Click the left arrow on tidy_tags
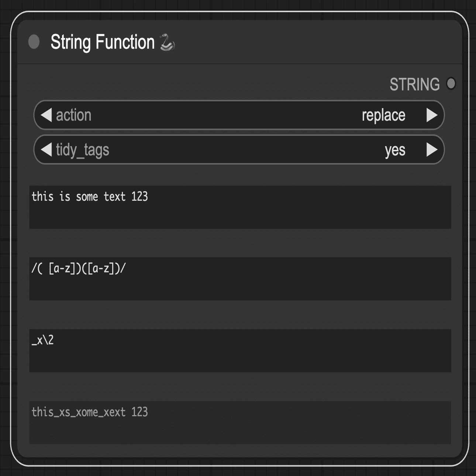This screenshot has width=476, height=476. tap(46, 150)
